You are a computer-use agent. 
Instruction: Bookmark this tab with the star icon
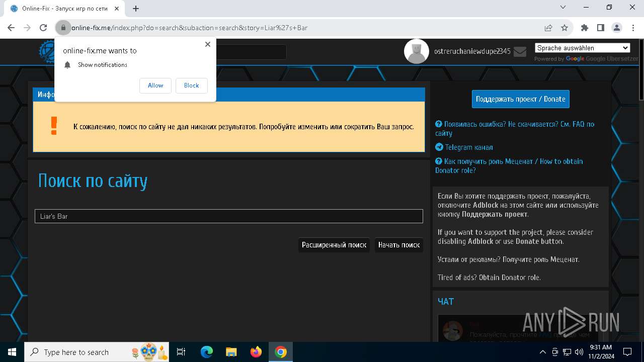[565, 28]
